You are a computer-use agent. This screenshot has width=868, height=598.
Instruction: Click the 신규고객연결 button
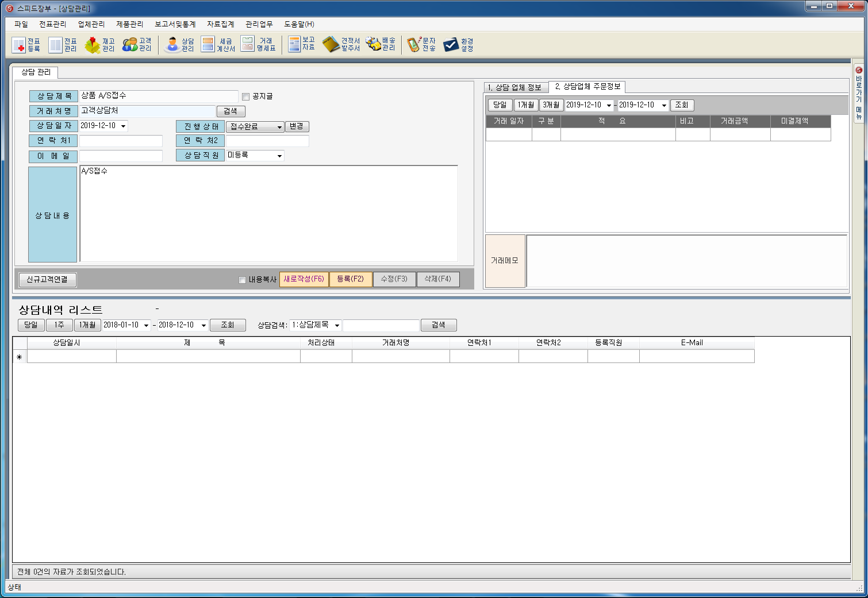(x=47, y=280)
